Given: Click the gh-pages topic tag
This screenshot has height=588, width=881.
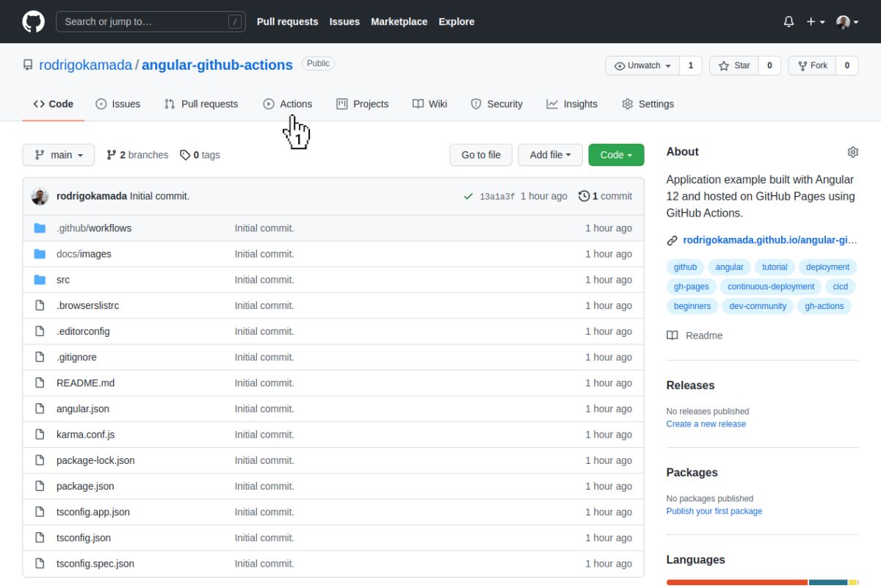Looking at the screenshot, I should [x=692, y=287].
